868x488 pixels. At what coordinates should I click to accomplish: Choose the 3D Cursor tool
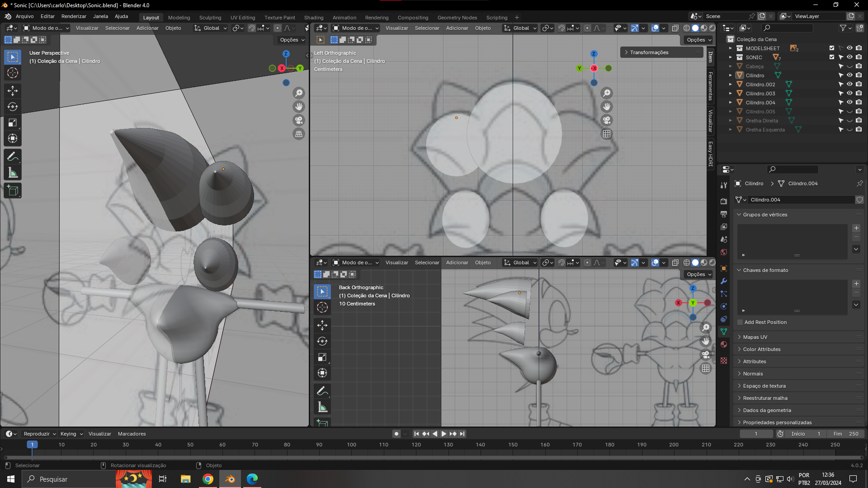13,73
